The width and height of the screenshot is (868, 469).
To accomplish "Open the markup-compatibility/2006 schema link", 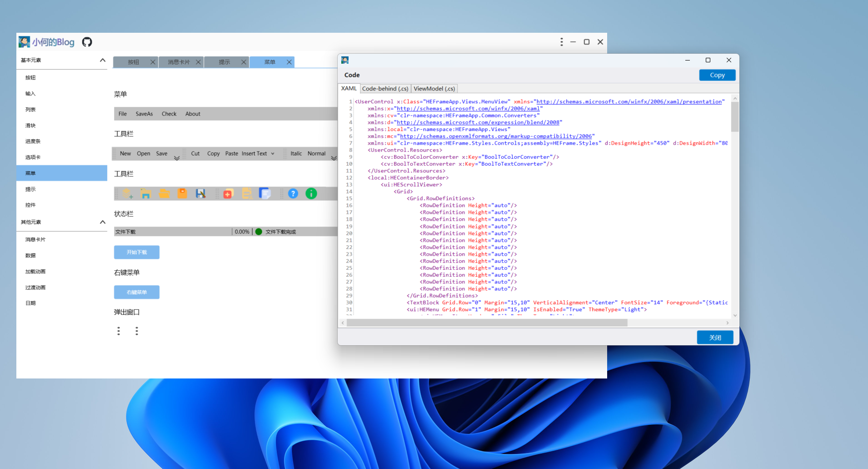I will click(496, 136).
